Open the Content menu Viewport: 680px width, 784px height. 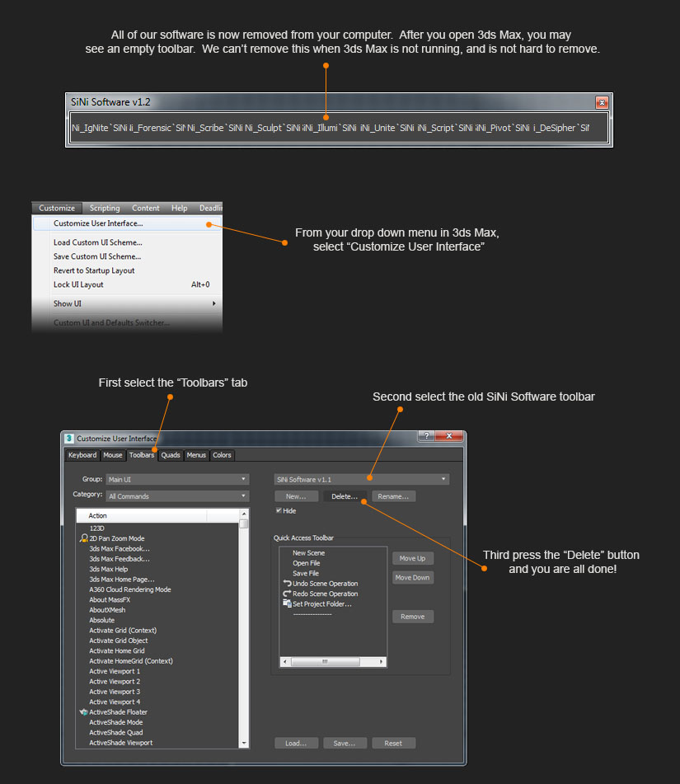click(146, 208)
